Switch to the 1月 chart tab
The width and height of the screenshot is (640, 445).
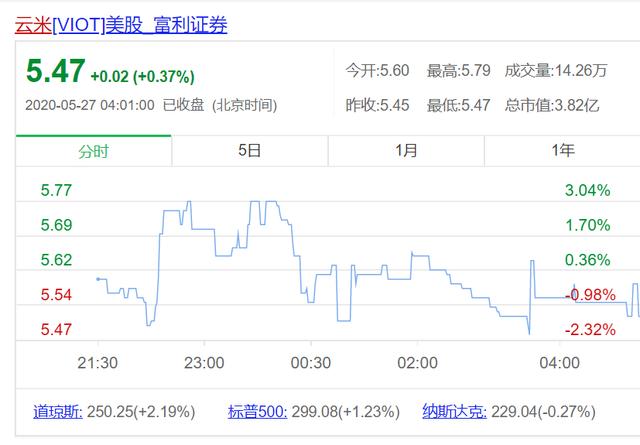point(406,151)
